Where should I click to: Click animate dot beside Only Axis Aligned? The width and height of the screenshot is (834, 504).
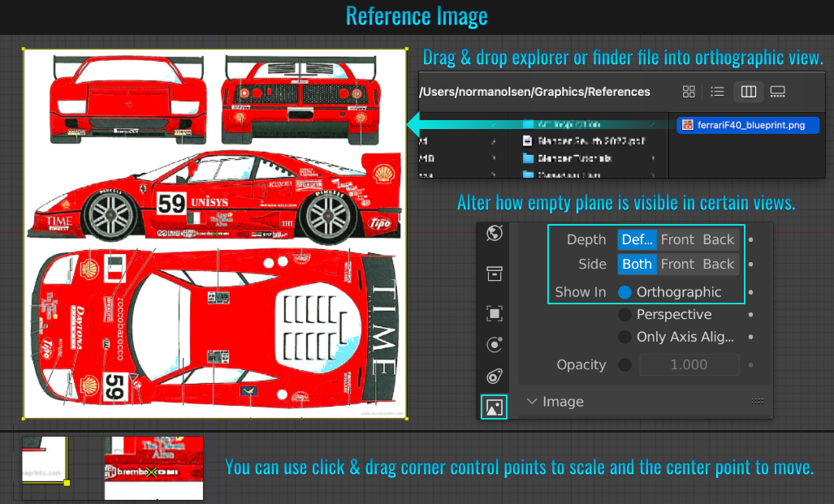[x=751, y=337]
